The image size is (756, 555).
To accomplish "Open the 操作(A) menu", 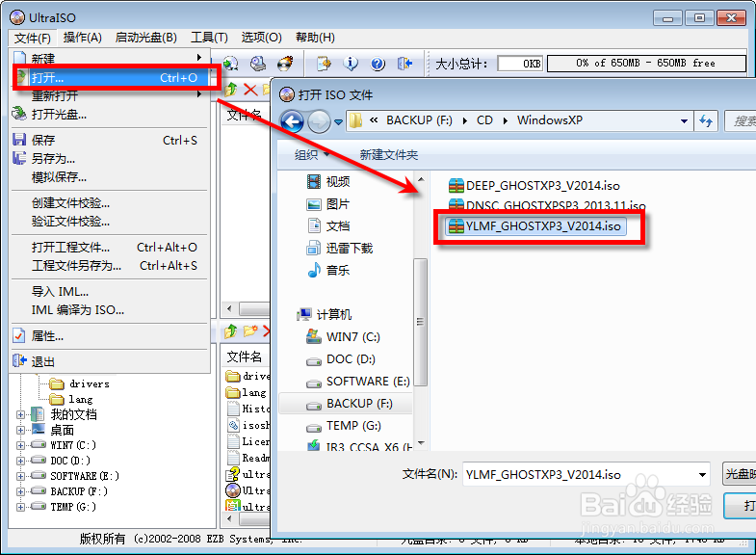I will click(x=83, y=38).
